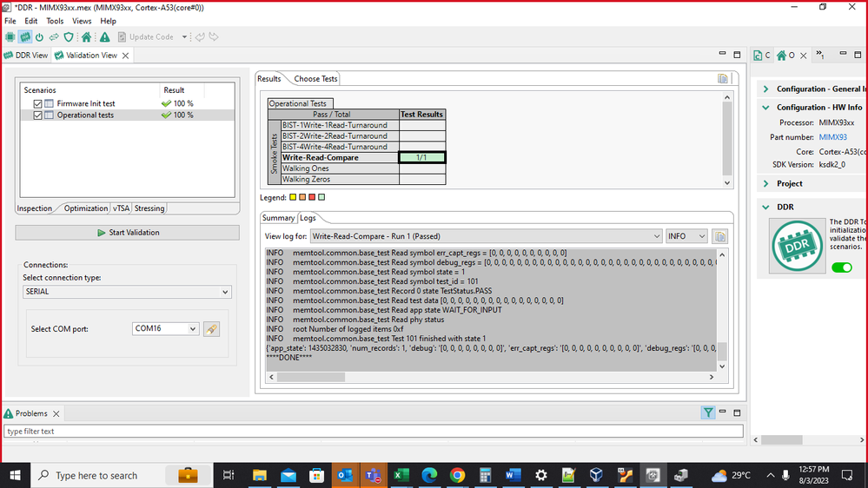Open the warning triangle problems icon
868x488 pixels.
click(104, 37)
